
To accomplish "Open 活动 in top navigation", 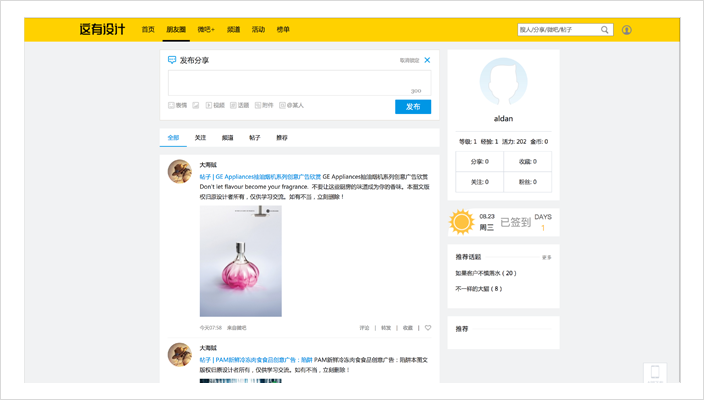I will pyautogui.click(x=258, y=30).
